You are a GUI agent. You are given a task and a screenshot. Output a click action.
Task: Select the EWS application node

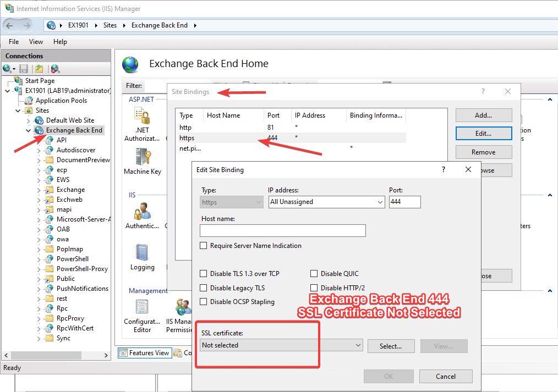coord(63,179)
